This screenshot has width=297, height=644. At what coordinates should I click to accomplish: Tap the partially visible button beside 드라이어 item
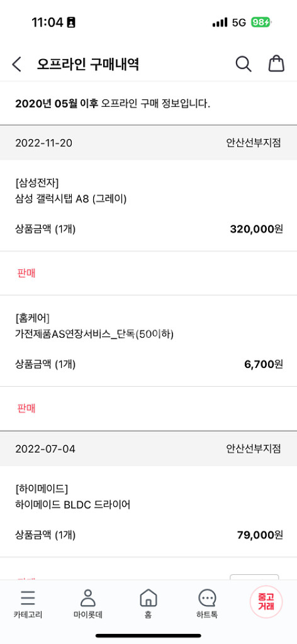coord(254,577)
